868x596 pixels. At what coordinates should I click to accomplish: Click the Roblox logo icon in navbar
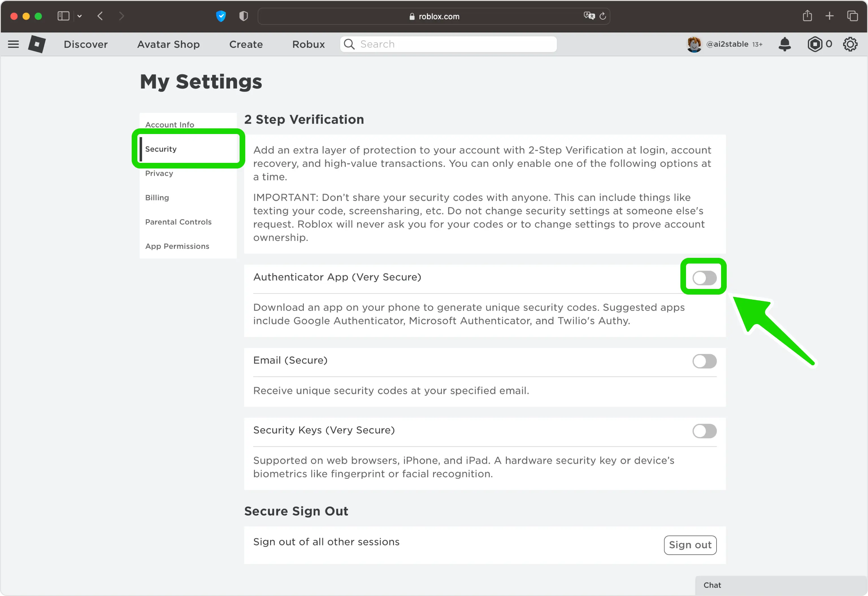[37, 44]
